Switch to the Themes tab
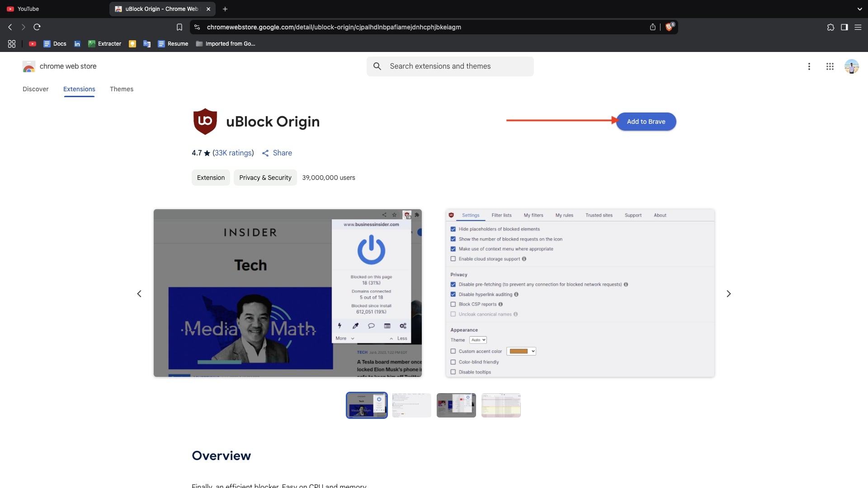The width and height of the screenshot is (868, 488). 122,89
